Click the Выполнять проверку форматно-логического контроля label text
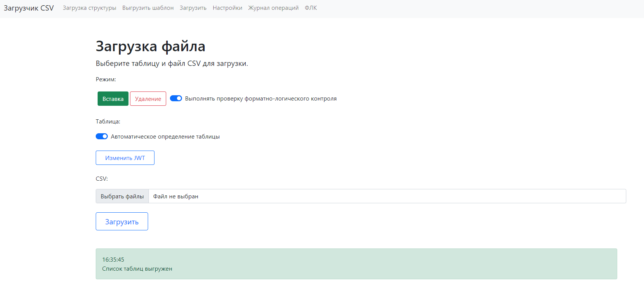This screenshot has width=644, height=297. (x=261, y=99)
